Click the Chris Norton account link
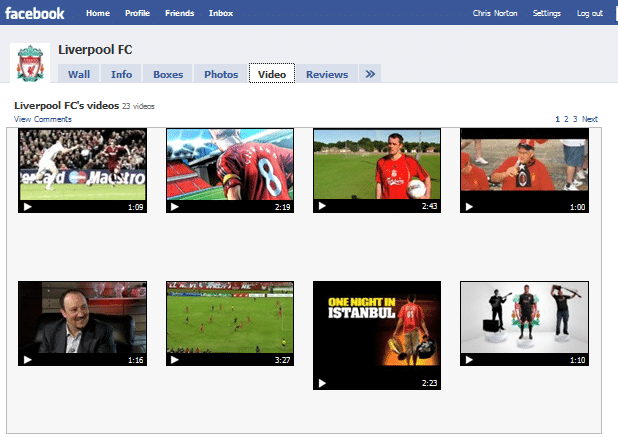The height and width of the screenshot is (437, 618). tap(495, 13)
